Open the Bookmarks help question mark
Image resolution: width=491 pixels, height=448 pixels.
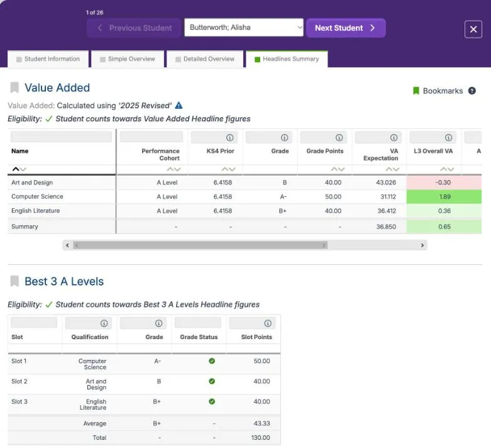pos(472,91)
